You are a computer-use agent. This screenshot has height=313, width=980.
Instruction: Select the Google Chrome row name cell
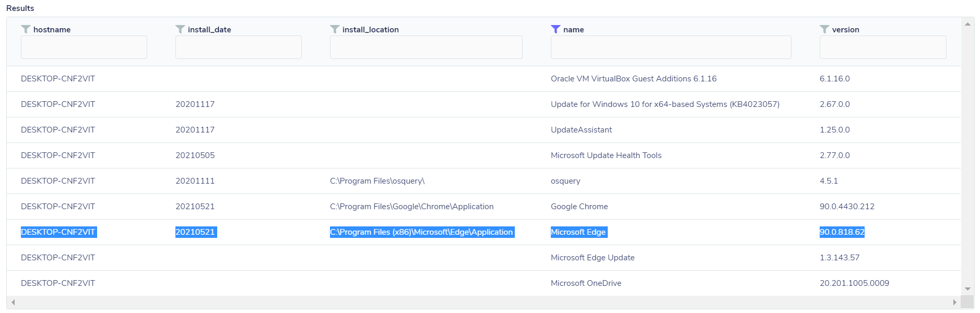(579, 207)
